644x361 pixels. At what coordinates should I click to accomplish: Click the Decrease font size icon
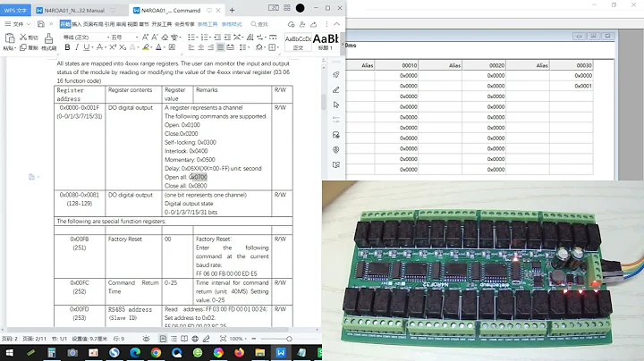[x=155, y=37]
